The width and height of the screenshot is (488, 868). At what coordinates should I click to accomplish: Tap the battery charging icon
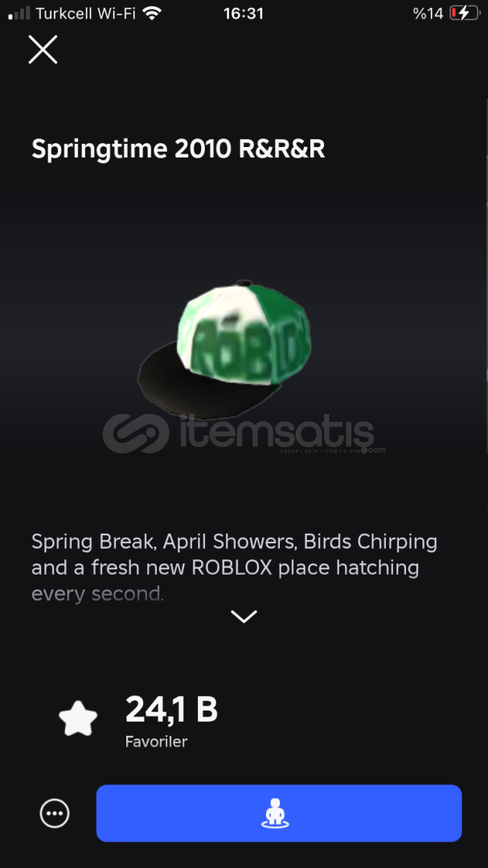click(465, 14)
